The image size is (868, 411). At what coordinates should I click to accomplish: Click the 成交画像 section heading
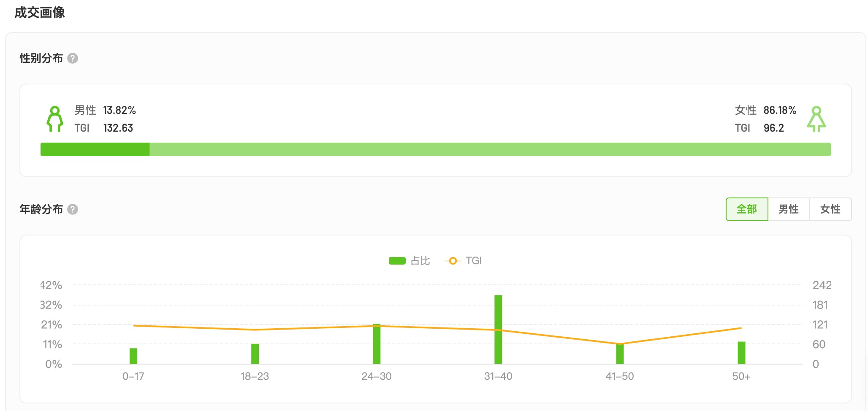pos(40,13)
